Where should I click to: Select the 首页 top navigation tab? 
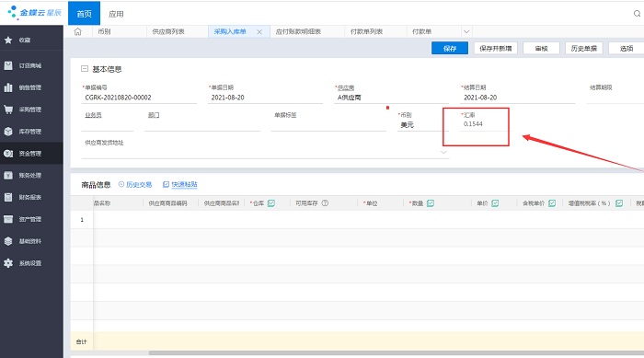[85, 14]
